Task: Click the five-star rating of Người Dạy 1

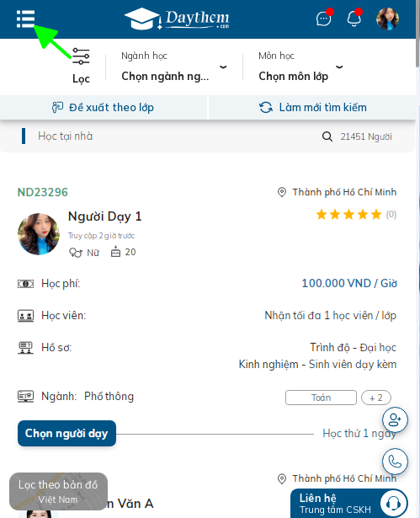Action: pos(348,215)
